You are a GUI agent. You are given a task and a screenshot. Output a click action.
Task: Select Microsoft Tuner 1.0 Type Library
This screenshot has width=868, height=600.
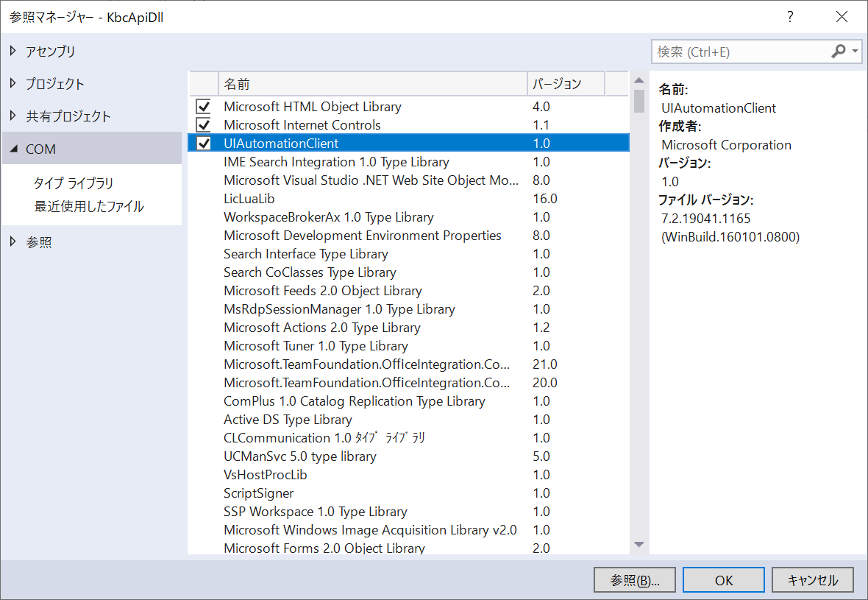point(408,345)
